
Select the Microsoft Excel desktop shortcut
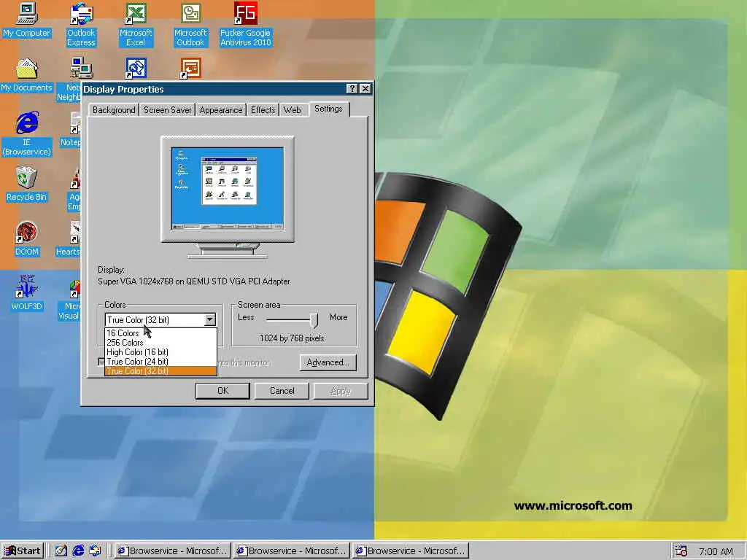[x=136, y=24]
